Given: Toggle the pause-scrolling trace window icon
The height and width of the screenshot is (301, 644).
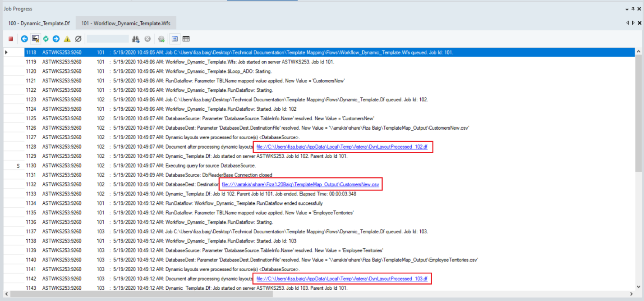Looking at the screenshot, I should pos(35,39).
